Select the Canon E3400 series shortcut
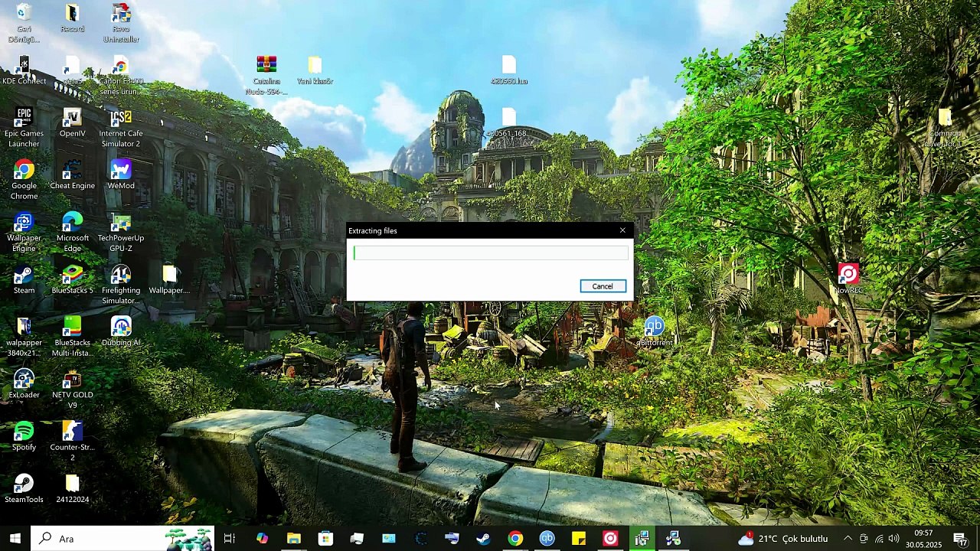The image size is (980, 551). pyautogui.click(x=121, y=76)
